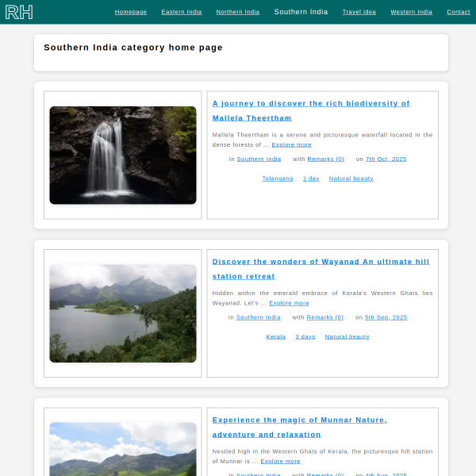This screenshot has width=476, height=476.
Task: Click the RH site logo
Action: pyautogui.click(x=19, y=12)
